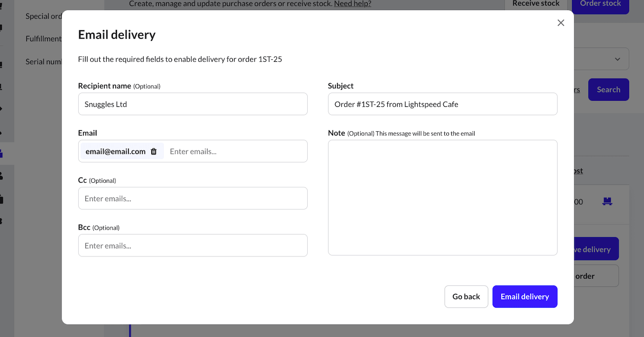
Task: Send via the Email delivery button
Action: click(525, 296)
